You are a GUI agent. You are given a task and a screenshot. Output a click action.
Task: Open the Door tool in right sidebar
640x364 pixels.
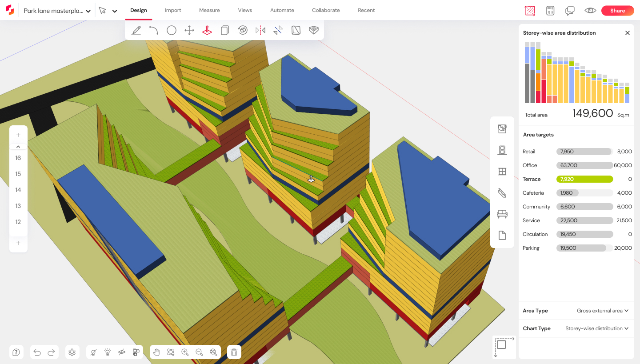[502, 150]
